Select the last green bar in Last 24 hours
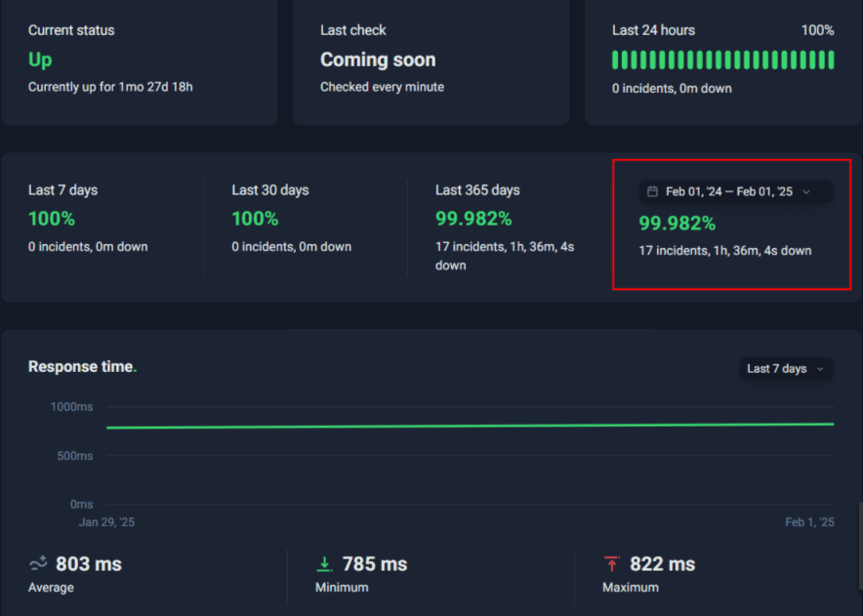Viewport: 863px width, 616px height. (831, 60)
